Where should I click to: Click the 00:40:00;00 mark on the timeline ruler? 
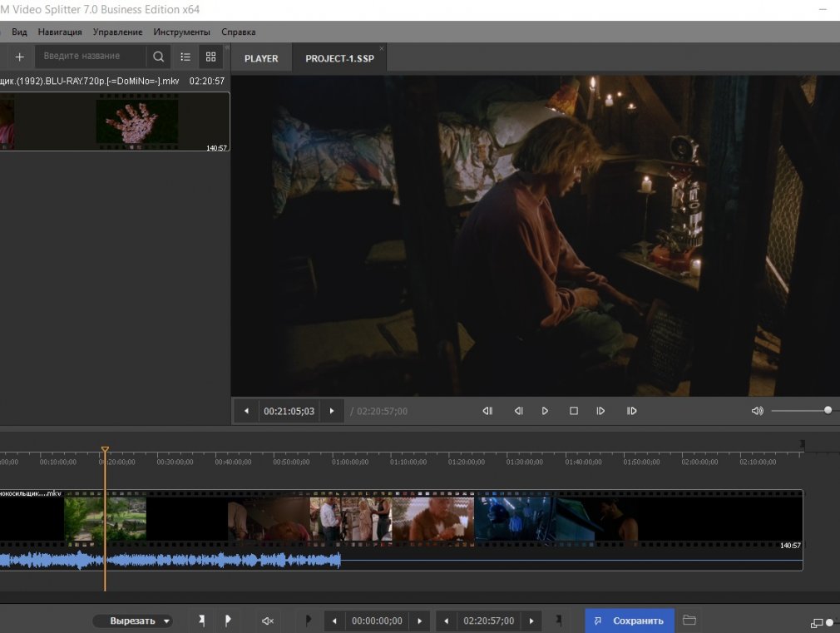click(234, 462)
